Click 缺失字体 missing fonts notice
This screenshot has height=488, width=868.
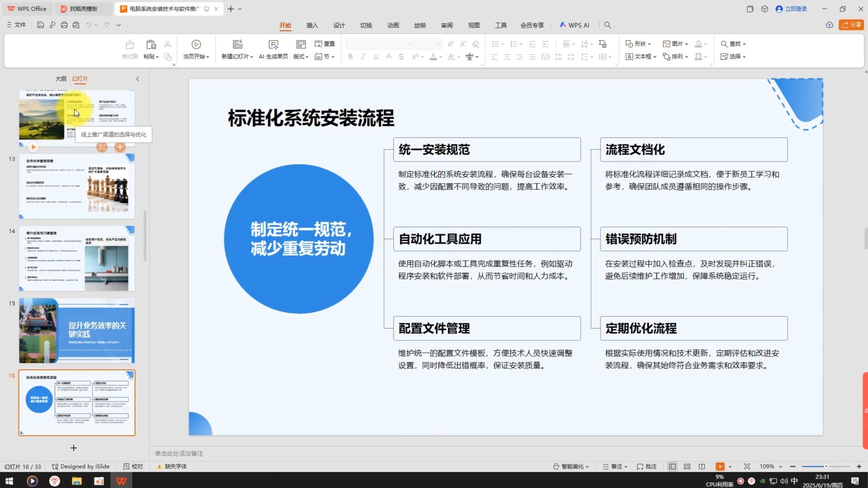pos(172,466)
